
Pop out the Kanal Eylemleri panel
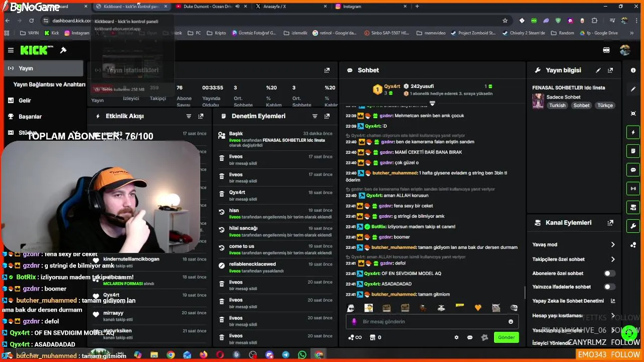tap(610, 223)
